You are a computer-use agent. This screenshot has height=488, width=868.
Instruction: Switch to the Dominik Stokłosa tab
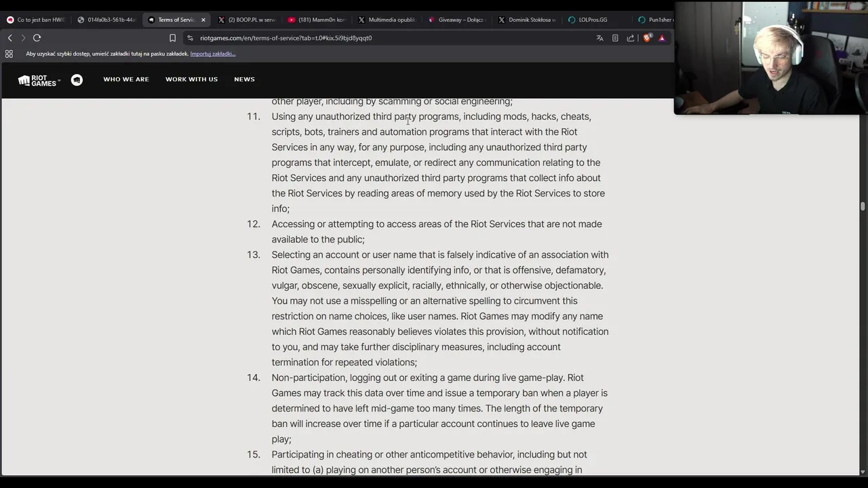point(527,20)
